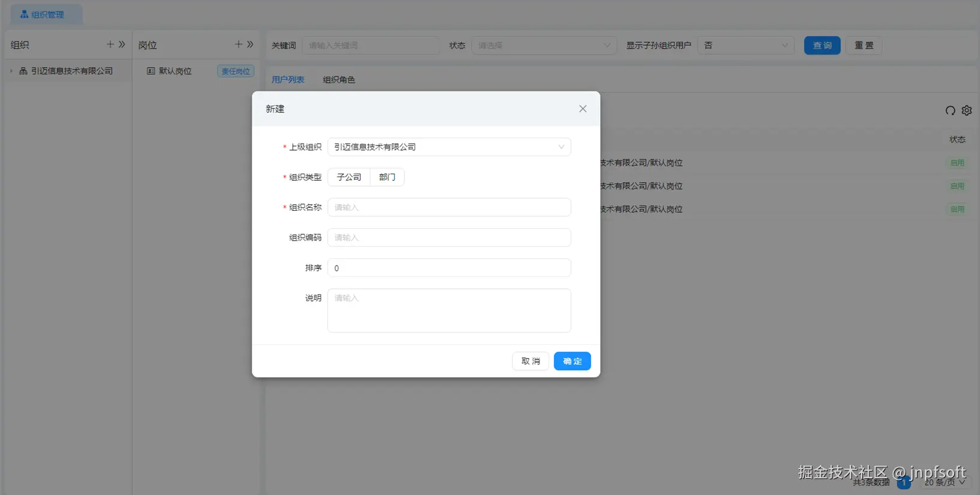Select 引迈信息技术有限公司 in organization tree
The width and height of the screenshot is (980, 495).
click(x=72, y=71)
